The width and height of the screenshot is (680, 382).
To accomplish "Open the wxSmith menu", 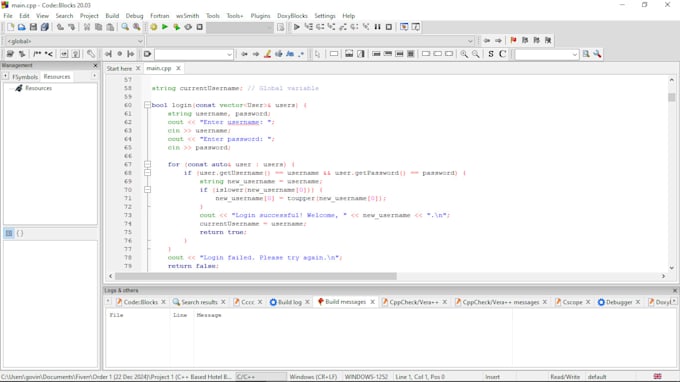I will (x=187, y=16).
